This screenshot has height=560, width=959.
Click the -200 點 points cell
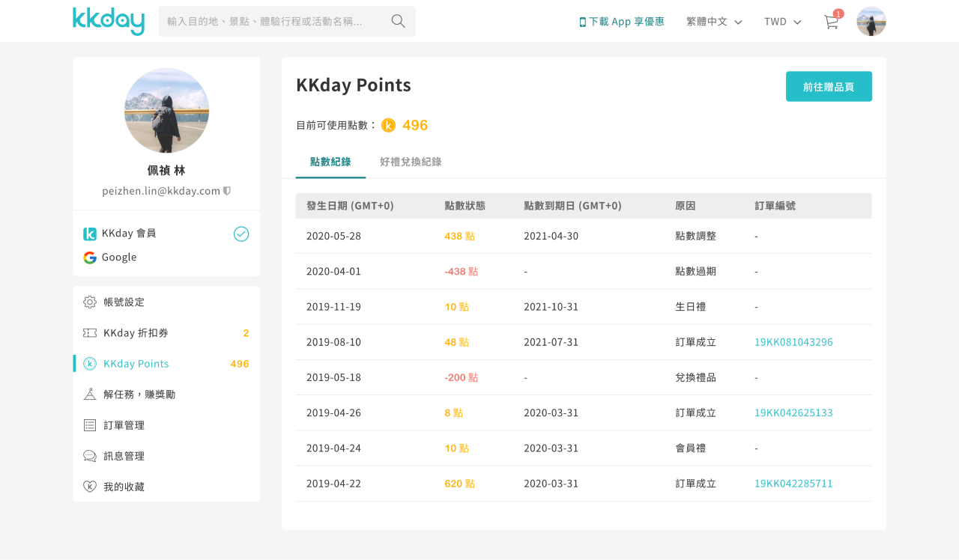pyautogui.click(x=461, y=377)
